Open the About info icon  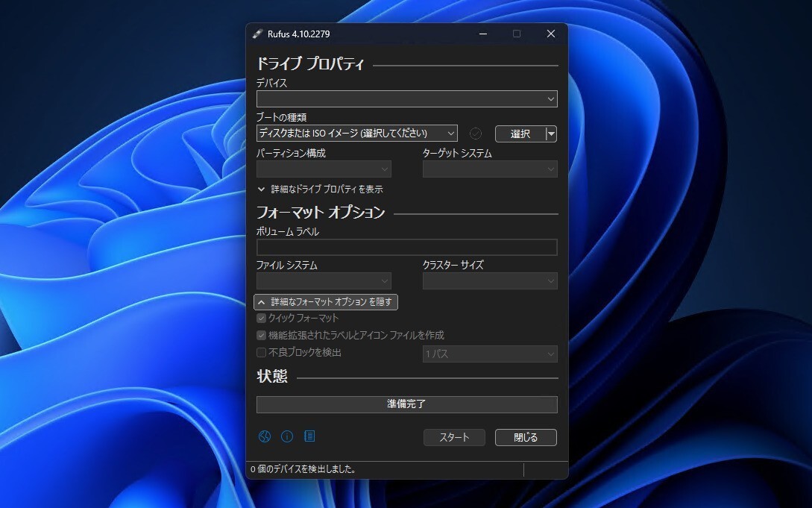coord(287,436)
